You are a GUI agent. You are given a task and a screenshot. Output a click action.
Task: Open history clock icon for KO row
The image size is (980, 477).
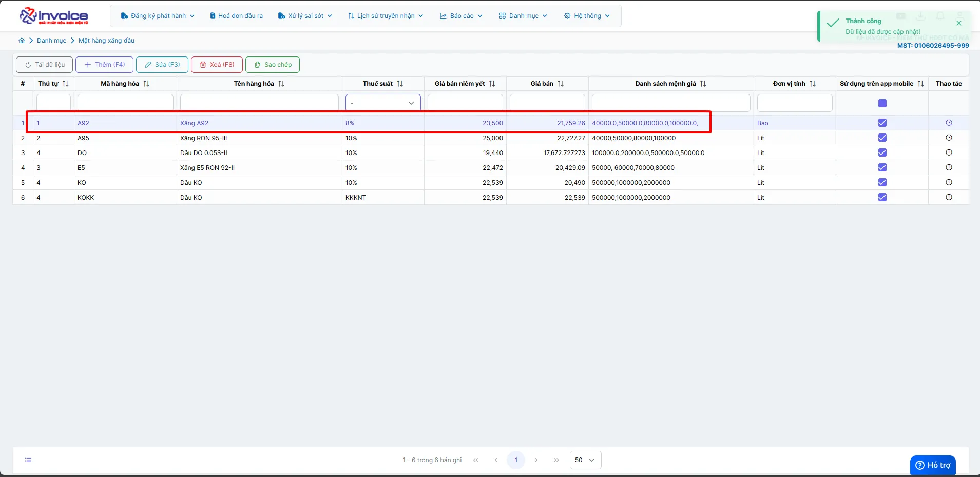coord(949,182)
